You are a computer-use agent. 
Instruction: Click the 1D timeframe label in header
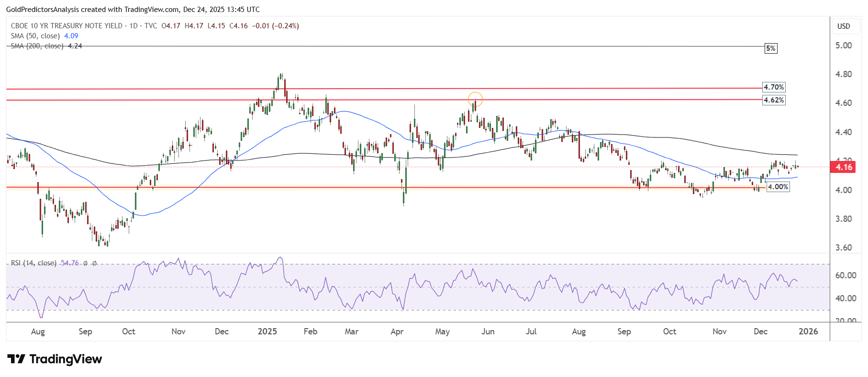coord(134,26)
